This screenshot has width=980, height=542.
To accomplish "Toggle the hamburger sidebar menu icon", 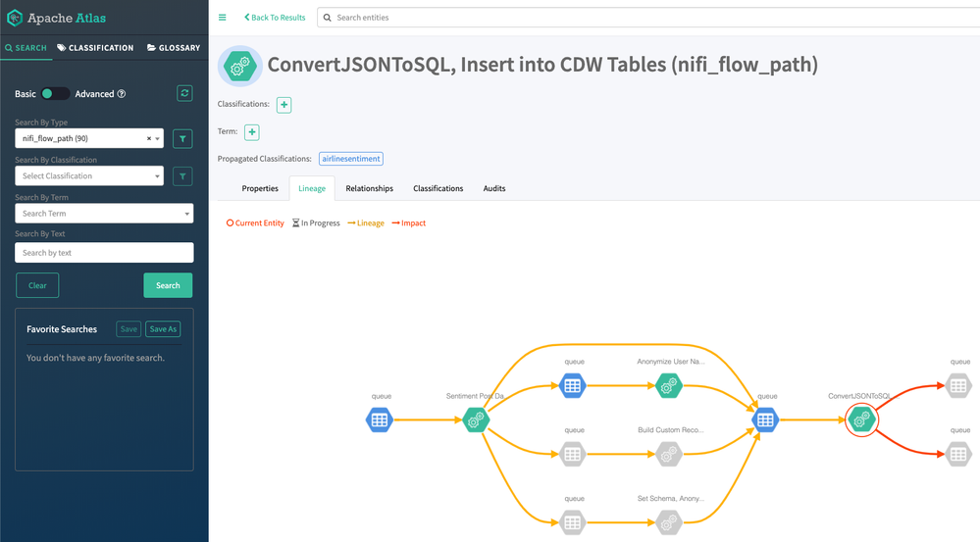I will [x=222, y=18].
